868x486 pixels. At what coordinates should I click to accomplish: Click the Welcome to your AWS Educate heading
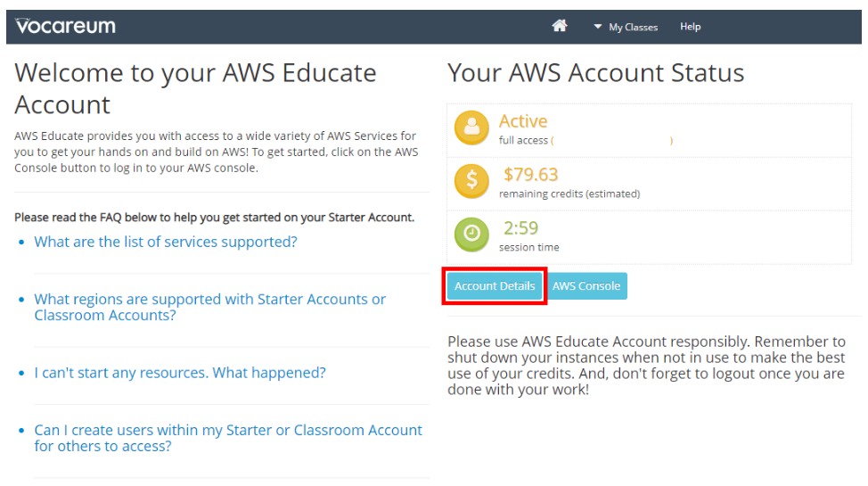click(195, 88)
